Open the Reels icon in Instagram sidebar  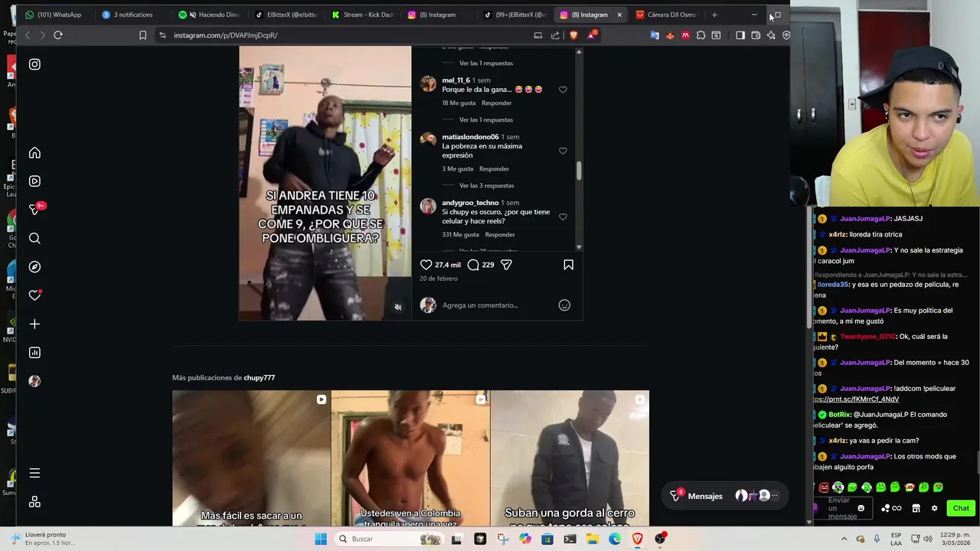click(x=34, y=181)
